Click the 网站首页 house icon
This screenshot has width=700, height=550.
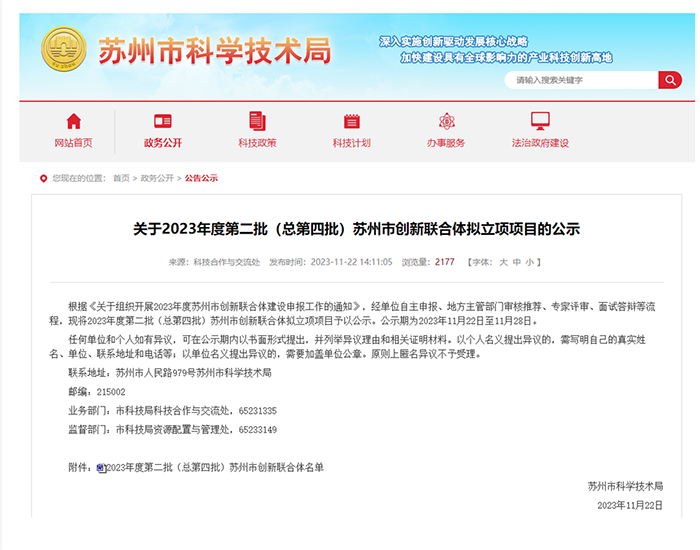(x=73, y=121)
